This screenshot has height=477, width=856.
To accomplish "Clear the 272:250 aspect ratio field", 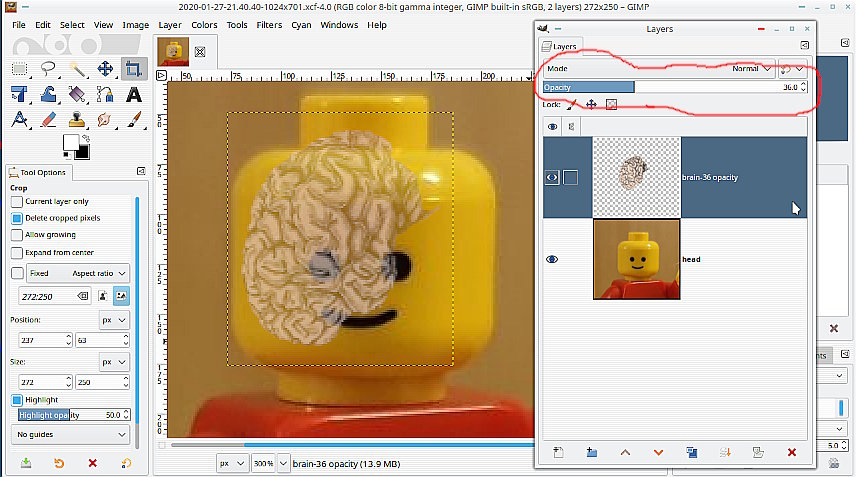I will click(x=82, y=296).
